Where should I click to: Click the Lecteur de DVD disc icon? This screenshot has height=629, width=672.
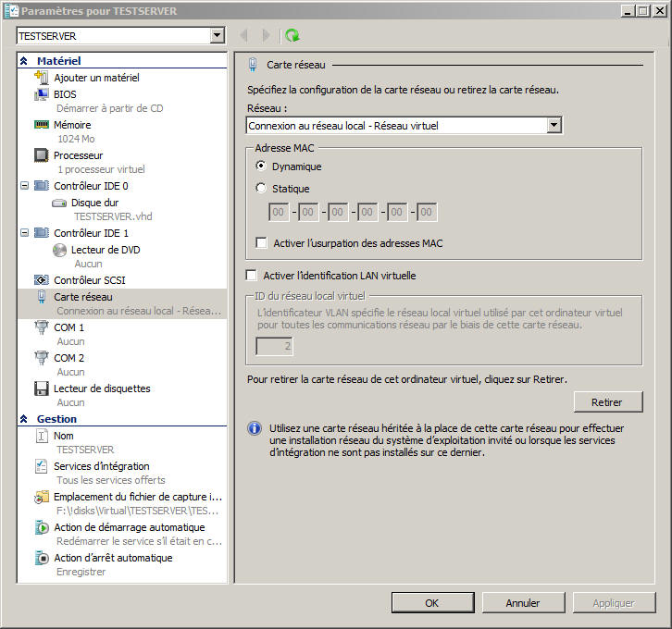(x=59, y=250)
